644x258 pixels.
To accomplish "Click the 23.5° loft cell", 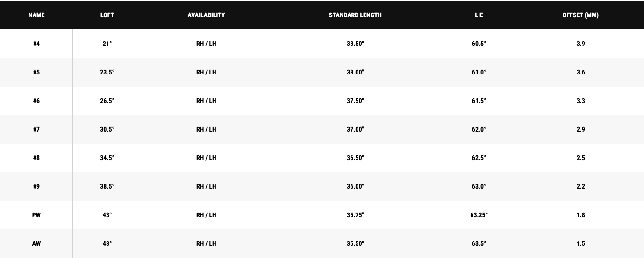I will [107, 72].
